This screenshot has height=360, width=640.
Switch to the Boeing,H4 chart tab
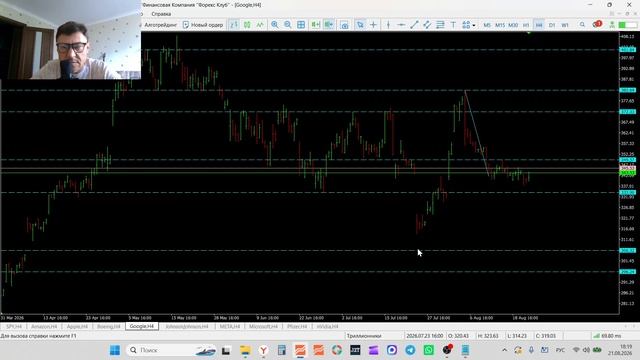pos(109,327)
